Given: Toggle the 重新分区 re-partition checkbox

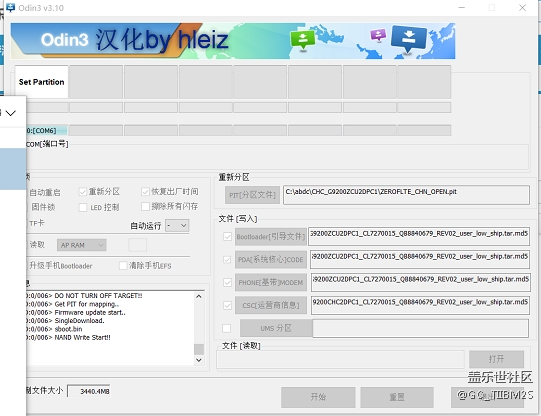Looking at the screenshot, I should [x=83, y=191].
